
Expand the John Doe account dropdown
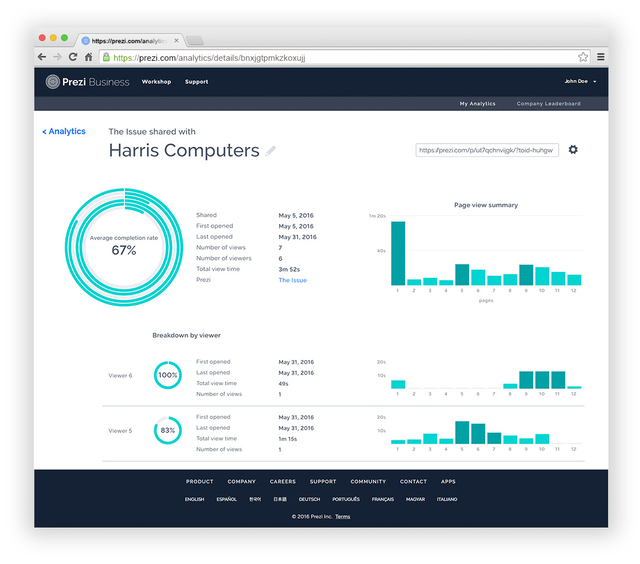click(x=580, y=82)
